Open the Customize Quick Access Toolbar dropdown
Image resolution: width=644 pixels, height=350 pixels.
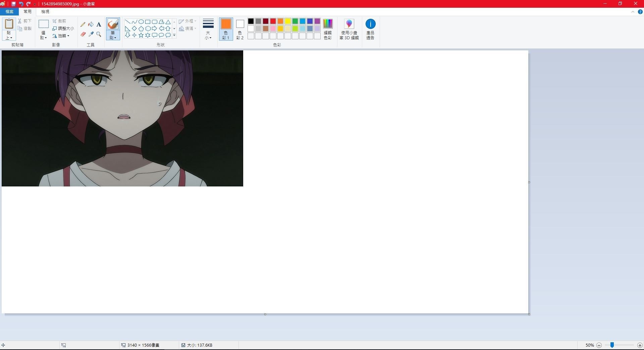[x=35, y=4]
